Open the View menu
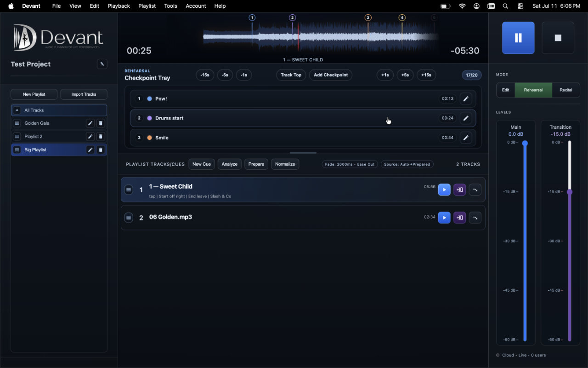 (x=75, y=6)
